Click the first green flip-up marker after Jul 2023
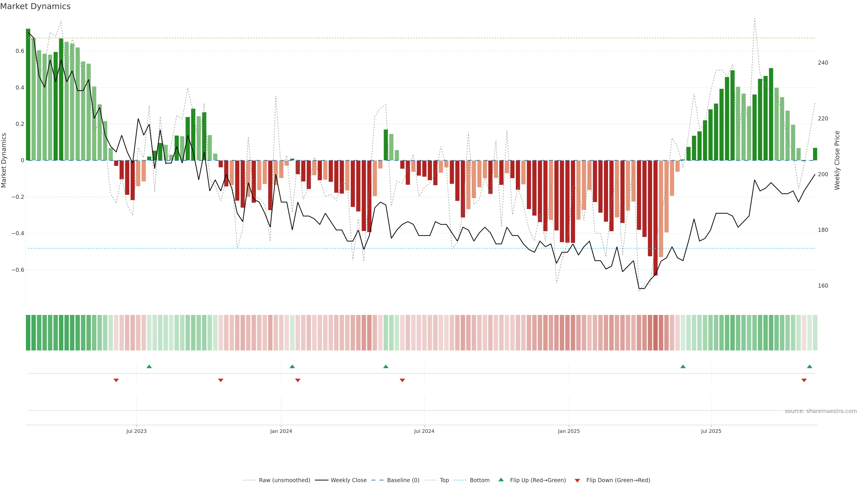Screen dimensions: 868x488 click(149, 366)
